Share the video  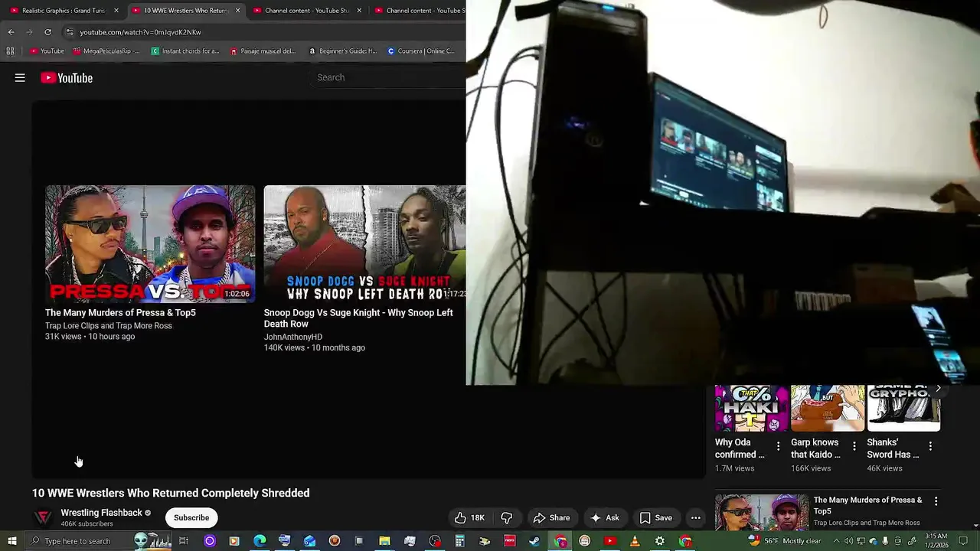pos(552,518)
